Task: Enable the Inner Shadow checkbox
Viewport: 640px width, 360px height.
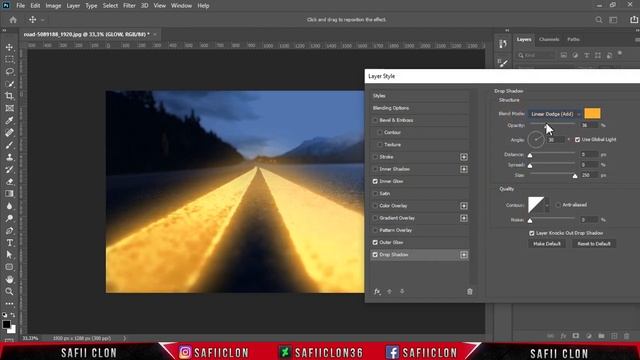Action: 375,169
